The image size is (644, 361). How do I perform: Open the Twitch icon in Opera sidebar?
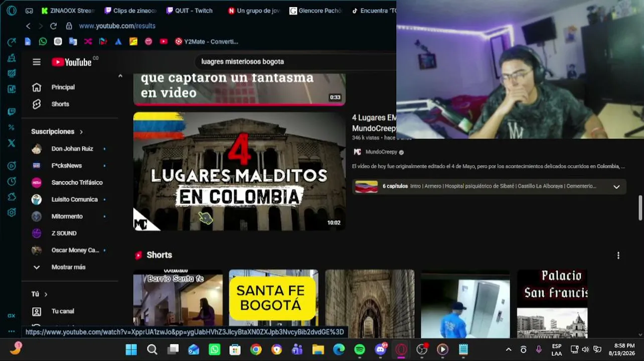click(12, 112)
